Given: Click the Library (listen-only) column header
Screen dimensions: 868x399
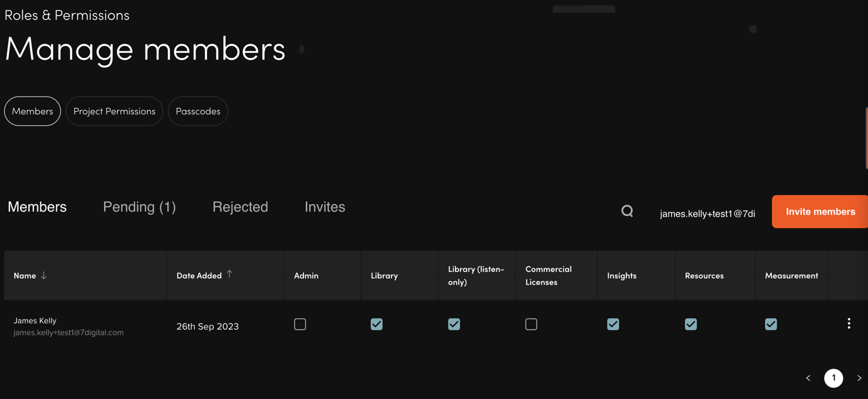Looking at the screenshot, I should (476, 275).
